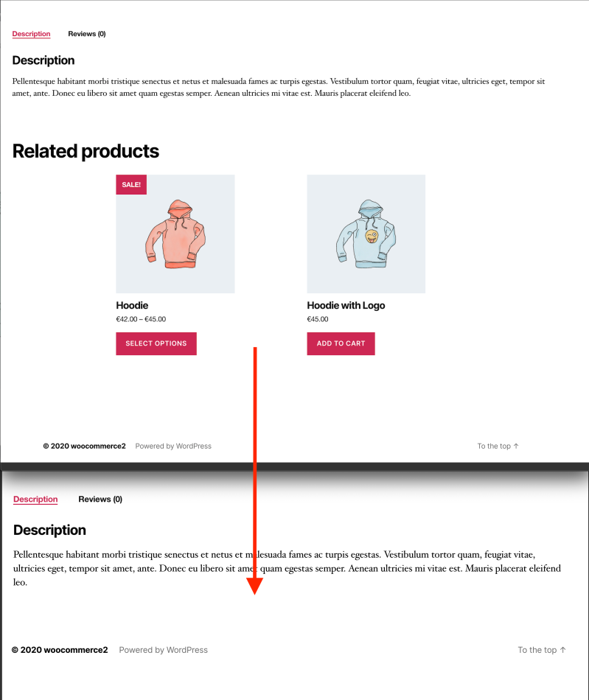Screen dimensions: 589x700
Task: Open Powered by WordPress link below Related products
Action: pyautogui.click(x=173, y=446)
